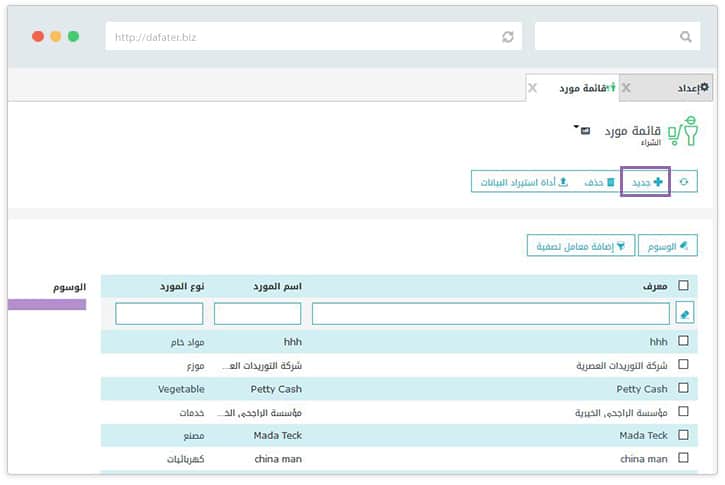Click the جديد (New) plus button
This screenshot has width=725, height=485.
pos(645,182)
